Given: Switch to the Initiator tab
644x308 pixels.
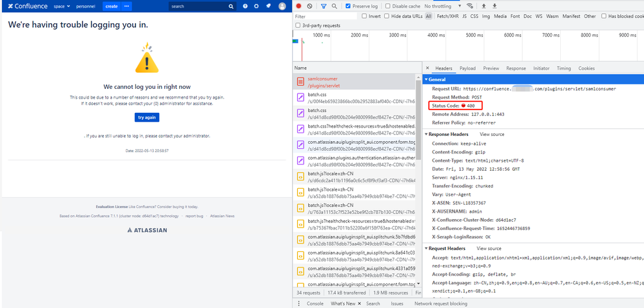Looking at the screenshot, I should 542,68.
